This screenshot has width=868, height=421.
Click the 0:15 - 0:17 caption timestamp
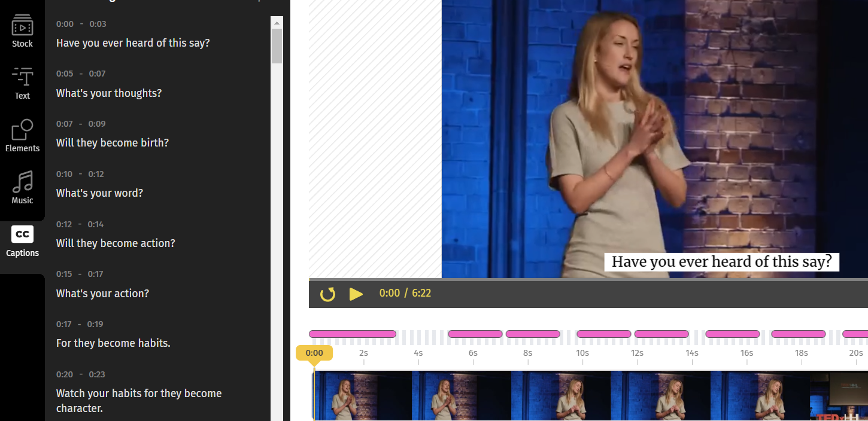[80, 274]
